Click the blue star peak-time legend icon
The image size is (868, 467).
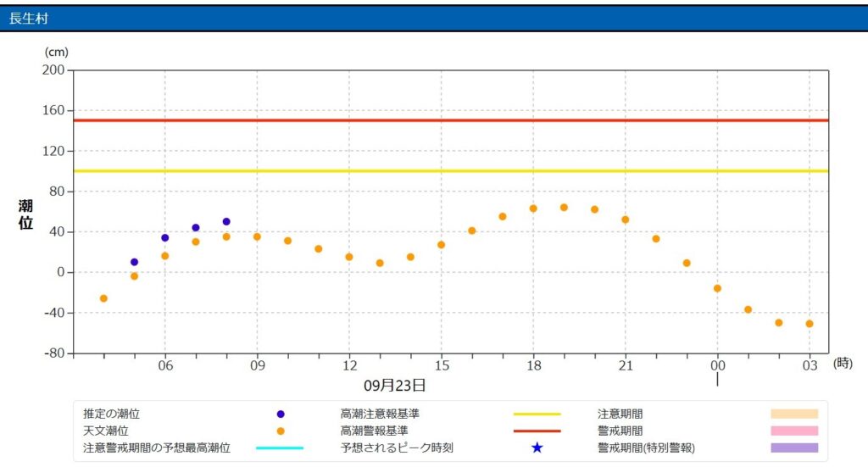[537, 448]
